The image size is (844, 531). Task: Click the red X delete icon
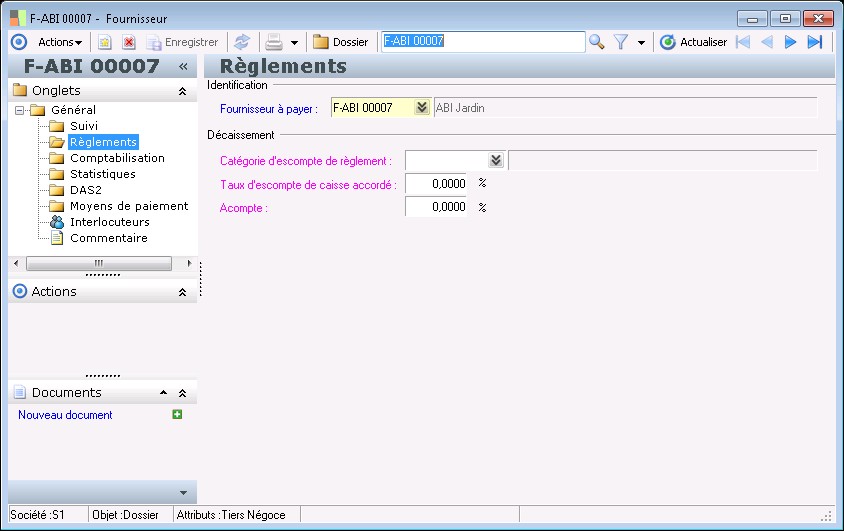[129, 42]
